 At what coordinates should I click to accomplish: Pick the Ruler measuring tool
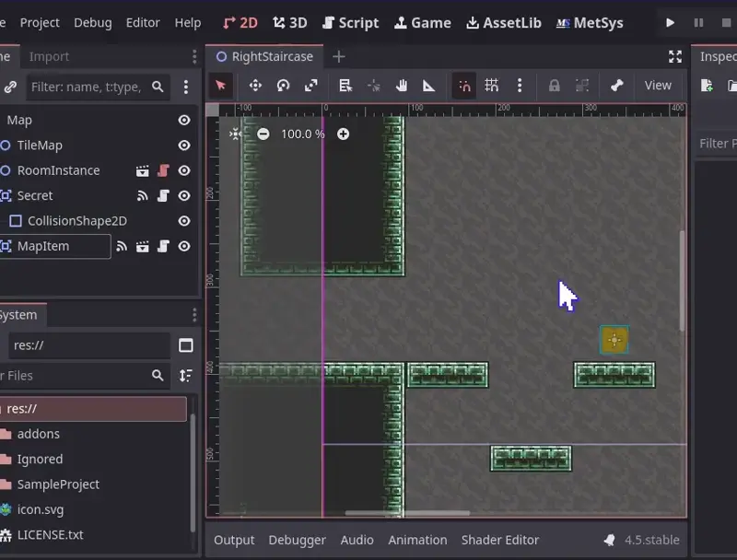(428, 86)
